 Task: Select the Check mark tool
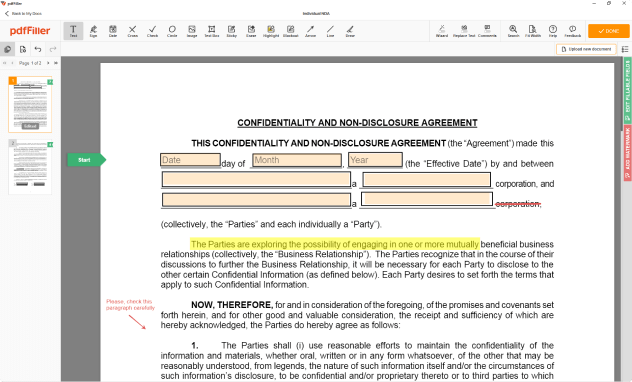[x=152, y=31]
